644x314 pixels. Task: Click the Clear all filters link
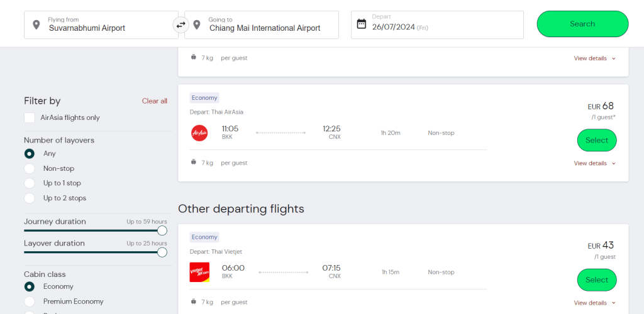pos(155,101)
